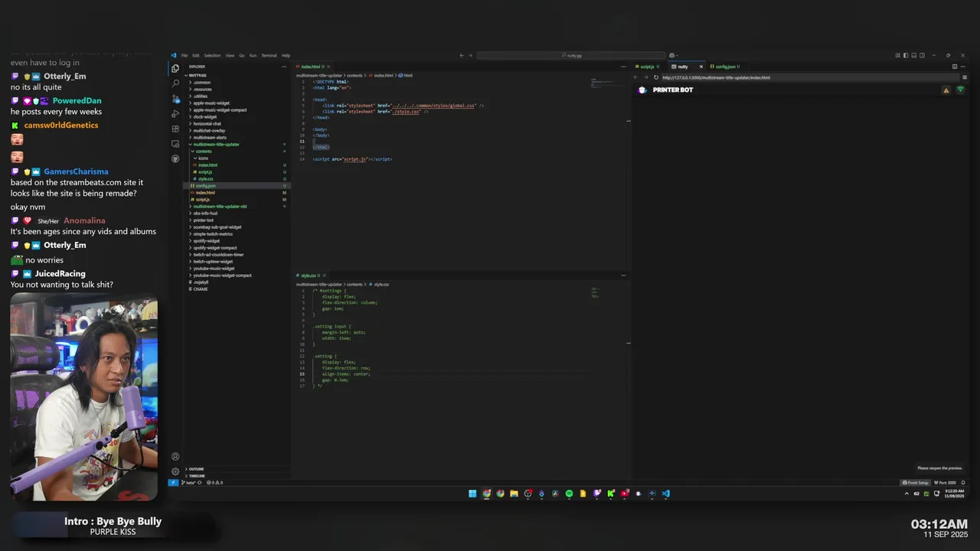The height and width of the screenshot is (551, 980).
Task: Go forward in the preview browser
Action: [645, 77]
